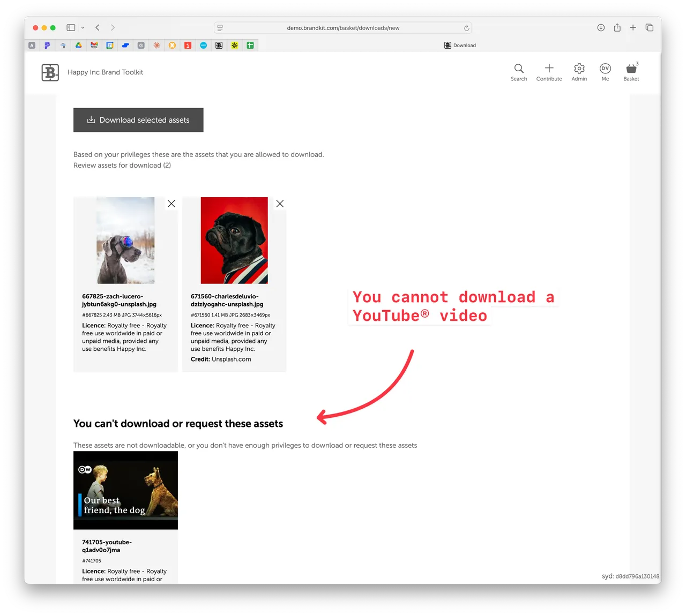
Task: Click the brandkit URL address bar
Action: tap(343, 28)
